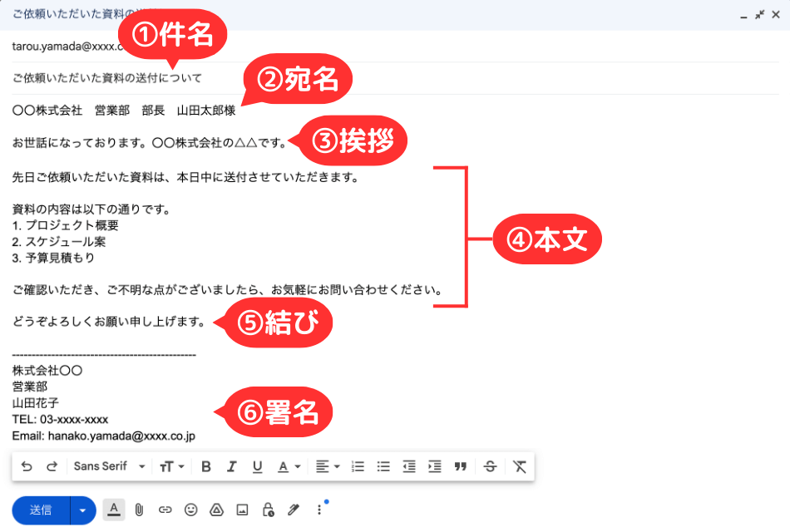The image size is (790, 532).
Task: Toggle bold formatting
Action: pos(206,466)
